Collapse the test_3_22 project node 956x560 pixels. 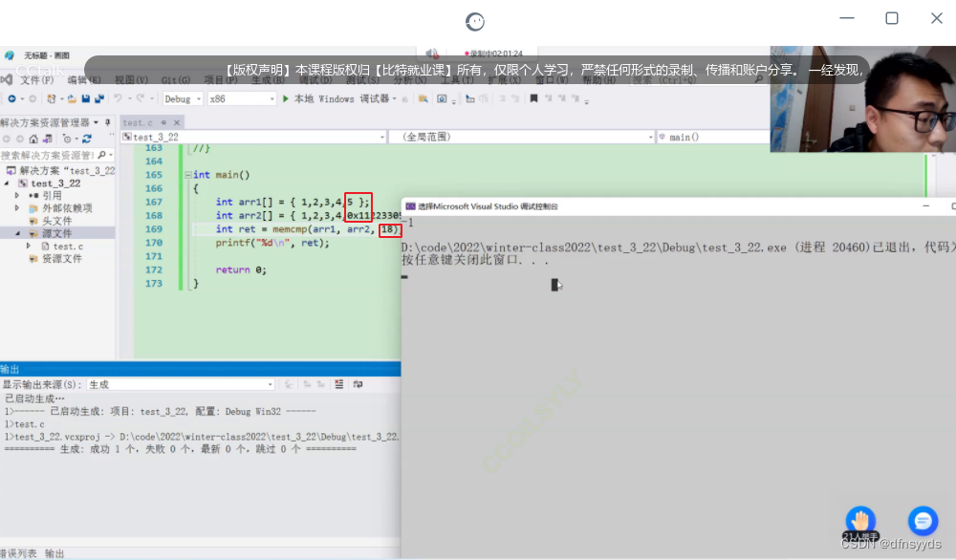coord(7,183)
